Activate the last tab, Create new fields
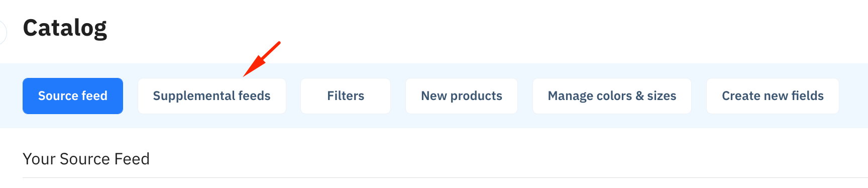 [x=773, y=96]
